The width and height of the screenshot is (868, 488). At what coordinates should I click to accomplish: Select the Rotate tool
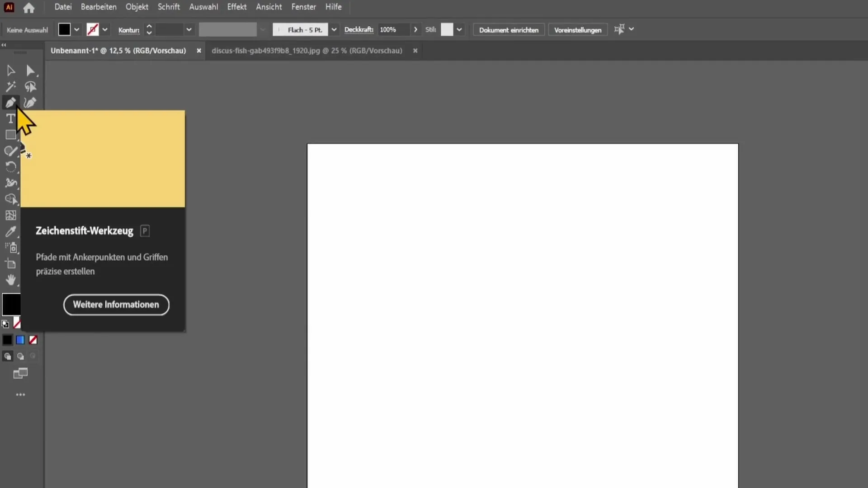tap(10, 167)
